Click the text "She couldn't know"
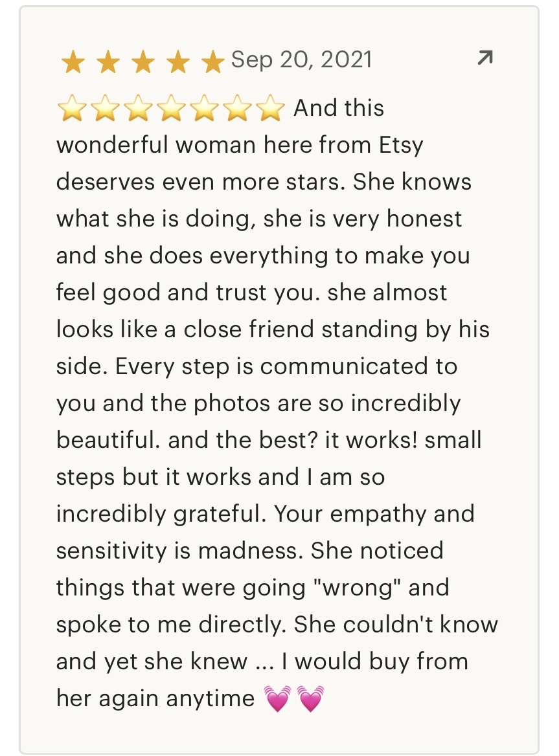This screenshot has height=756, width=559. coord(396,625)
